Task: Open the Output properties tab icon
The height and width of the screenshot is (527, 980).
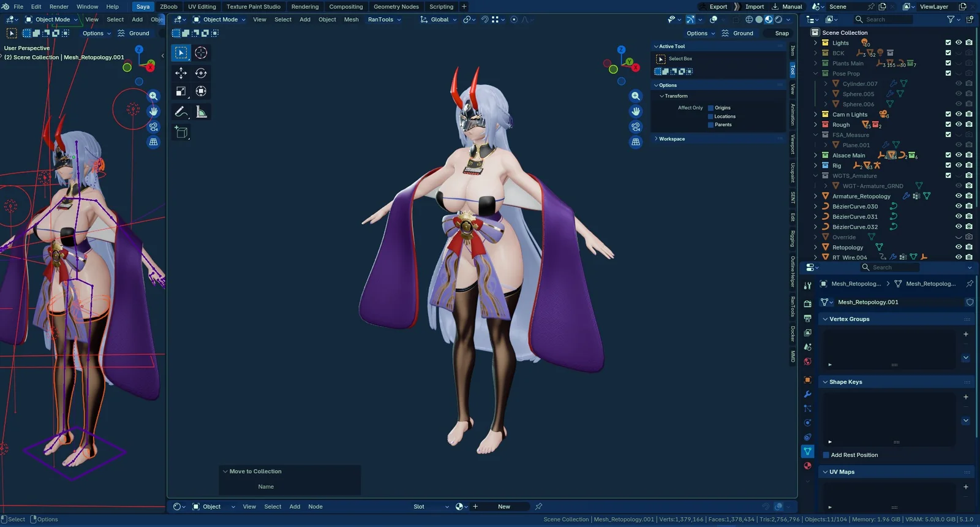Action: tap(807, 318)
